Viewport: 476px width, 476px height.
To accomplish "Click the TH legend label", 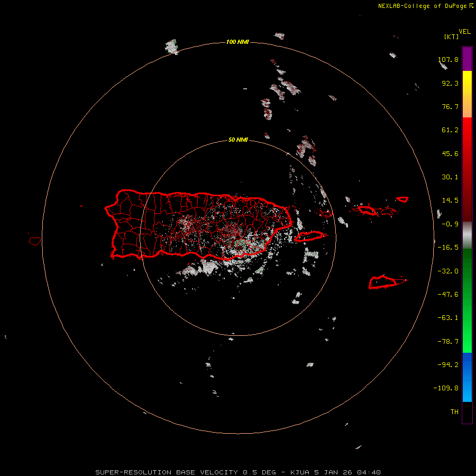I will 454,412.
